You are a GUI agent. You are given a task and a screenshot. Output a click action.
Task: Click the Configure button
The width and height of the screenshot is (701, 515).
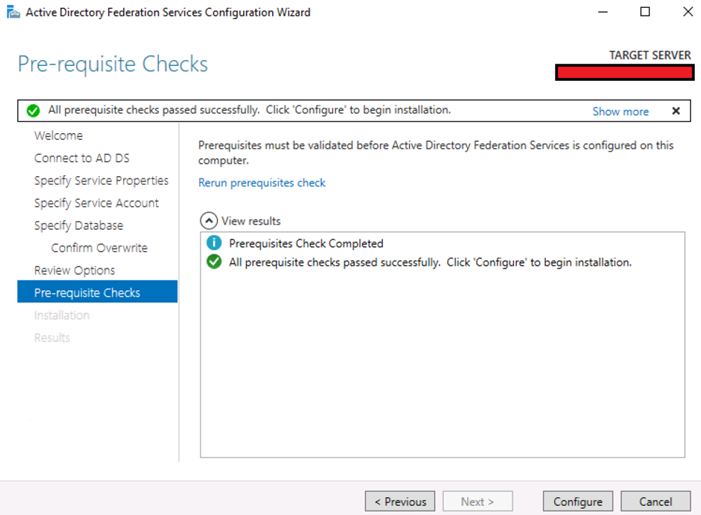[x=578, y=502]
